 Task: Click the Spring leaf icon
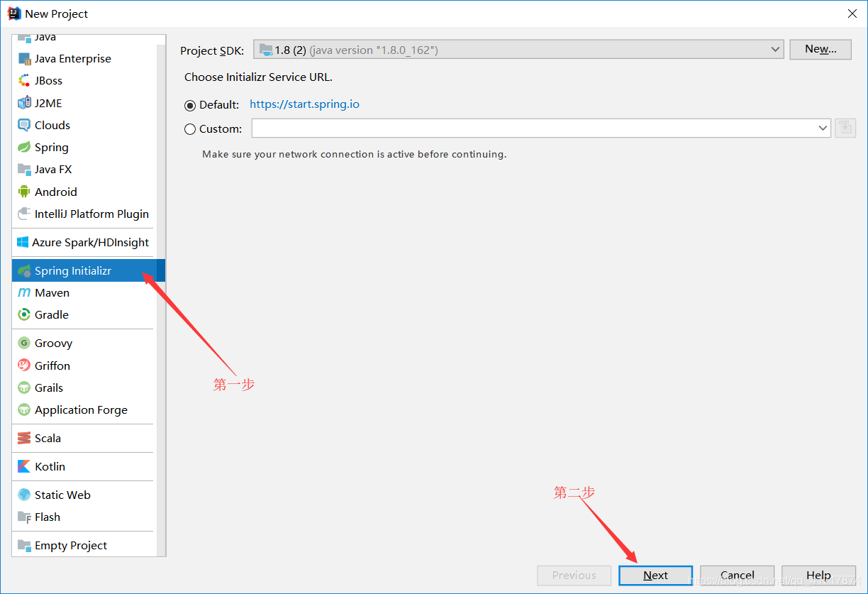[x=24, y=148]
